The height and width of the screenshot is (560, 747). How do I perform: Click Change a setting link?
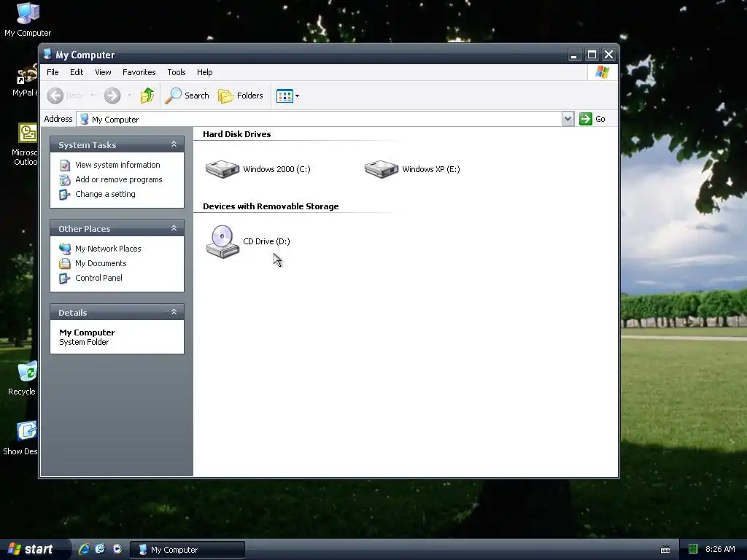(x=105, y=194)
